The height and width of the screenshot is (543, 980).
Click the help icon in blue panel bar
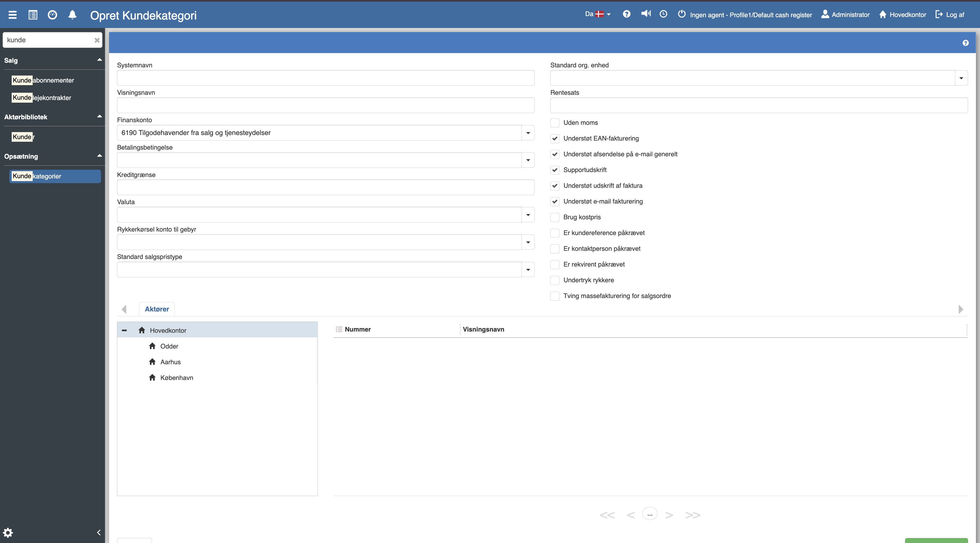(x=965, y=43)
